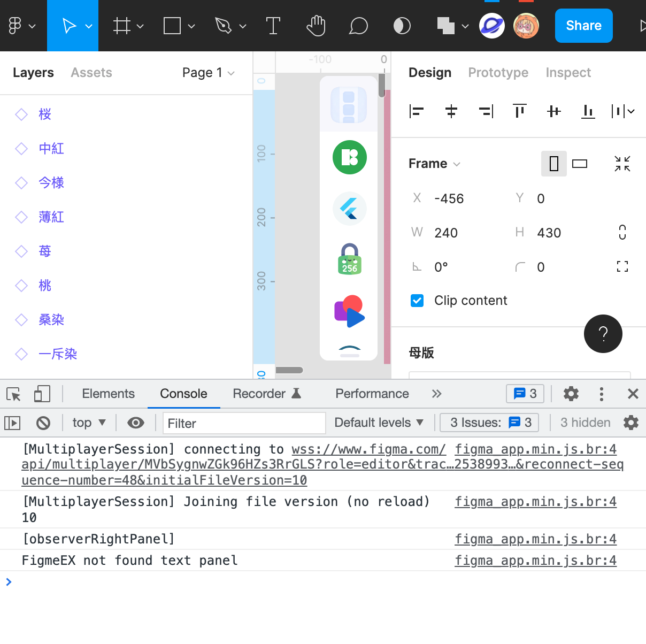Click align horizontal centers icon

click(451, 111)
